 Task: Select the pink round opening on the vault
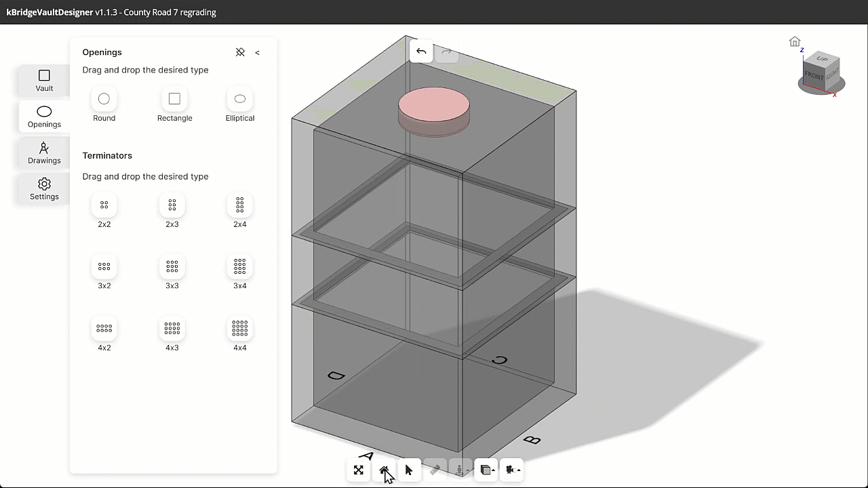pos(433,105)
